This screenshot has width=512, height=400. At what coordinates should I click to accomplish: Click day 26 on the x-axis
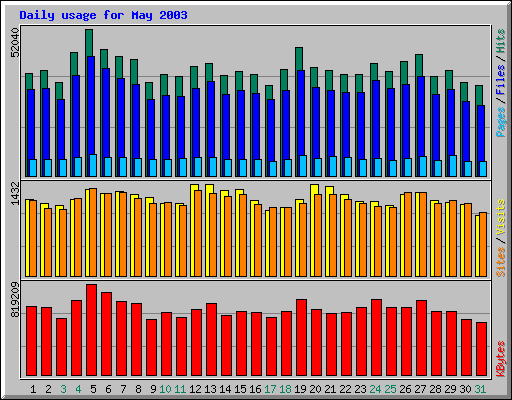tap(405, 389)
